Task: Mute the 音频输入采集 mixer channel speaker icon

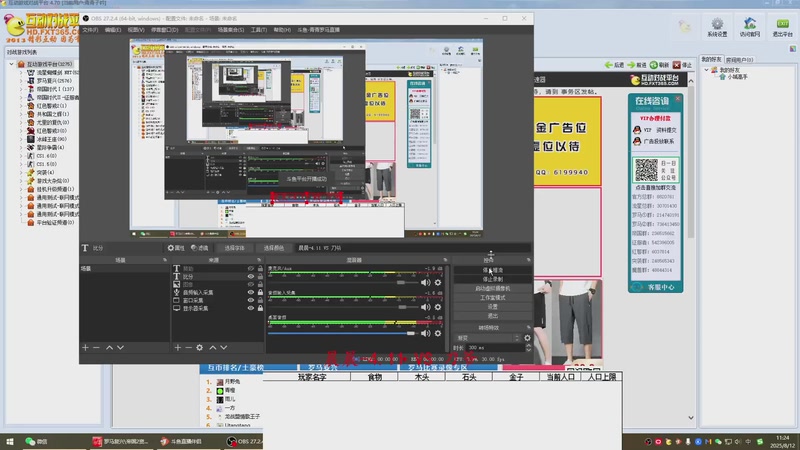Action: (426, 307)
